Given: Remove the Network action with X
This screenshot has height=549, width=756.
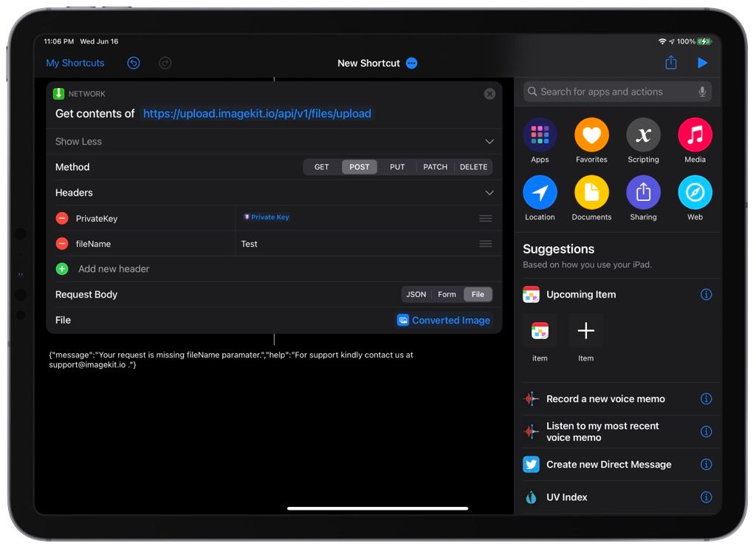Looking at the screenshot, I should [x=489, y=94].
